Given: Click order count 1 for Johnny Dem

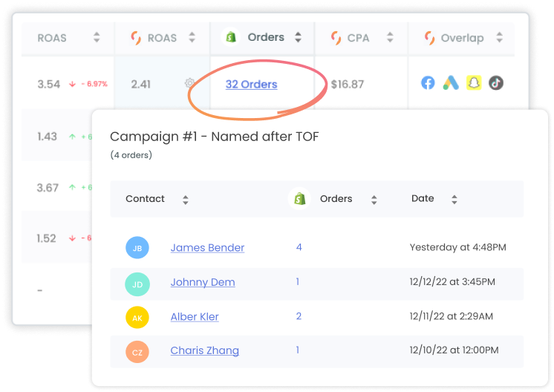Looking at the screenshot, I should [x=298, y=281].
